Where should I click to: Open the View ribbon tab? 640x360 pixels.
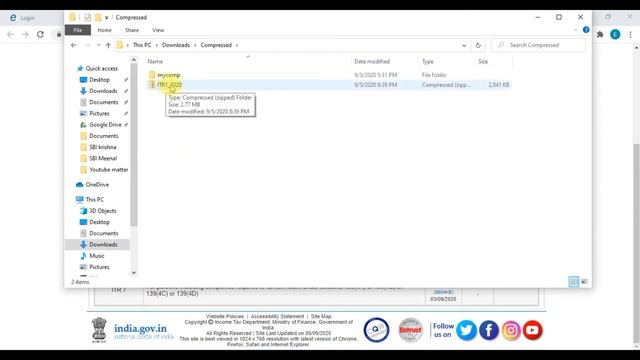[x=158, y=30]
